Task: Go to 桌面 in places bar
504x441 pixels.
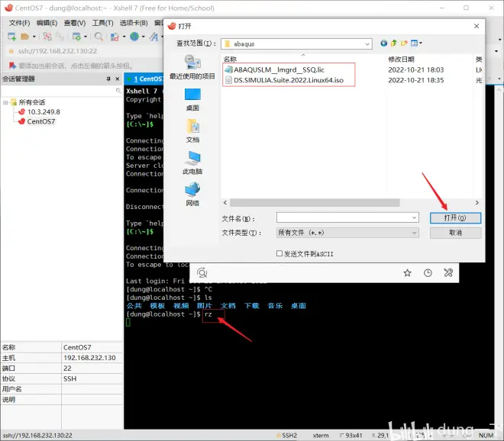Action: (192, 100)
